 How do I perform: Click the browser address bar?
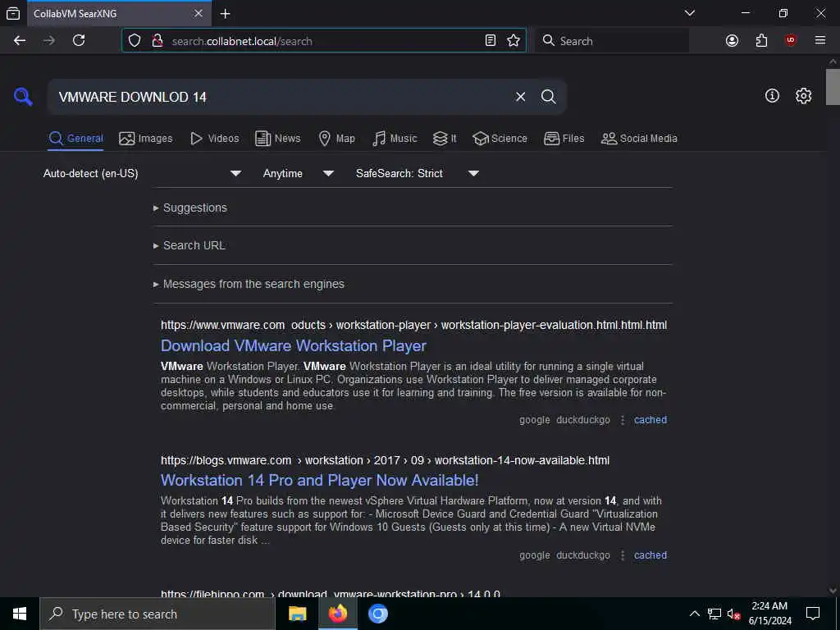324,41
